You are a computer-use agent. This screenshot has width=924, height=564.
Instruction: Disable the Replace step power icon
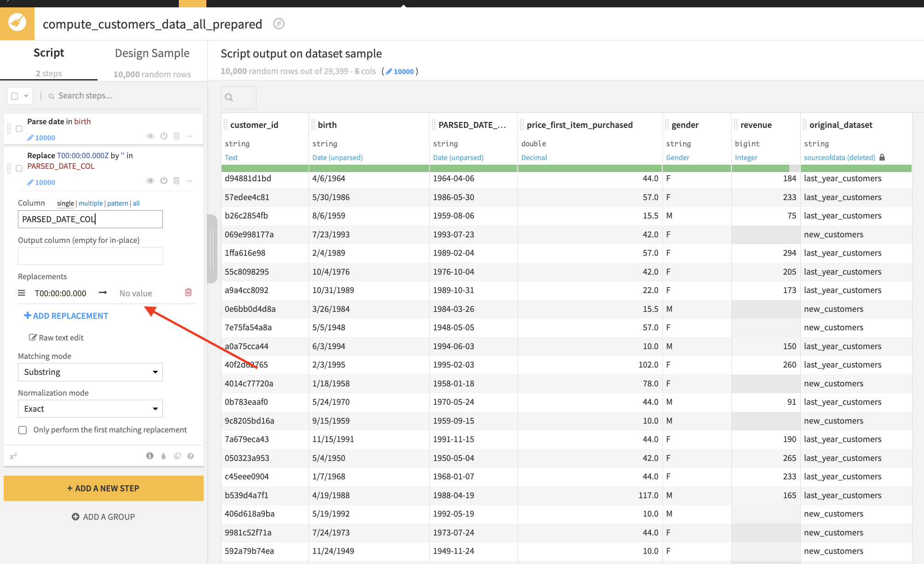(x=164, y=180)
